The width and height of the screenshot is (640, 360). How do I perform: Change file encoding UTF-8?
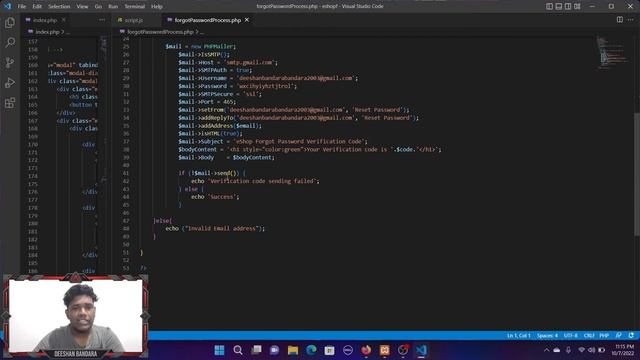571,335
